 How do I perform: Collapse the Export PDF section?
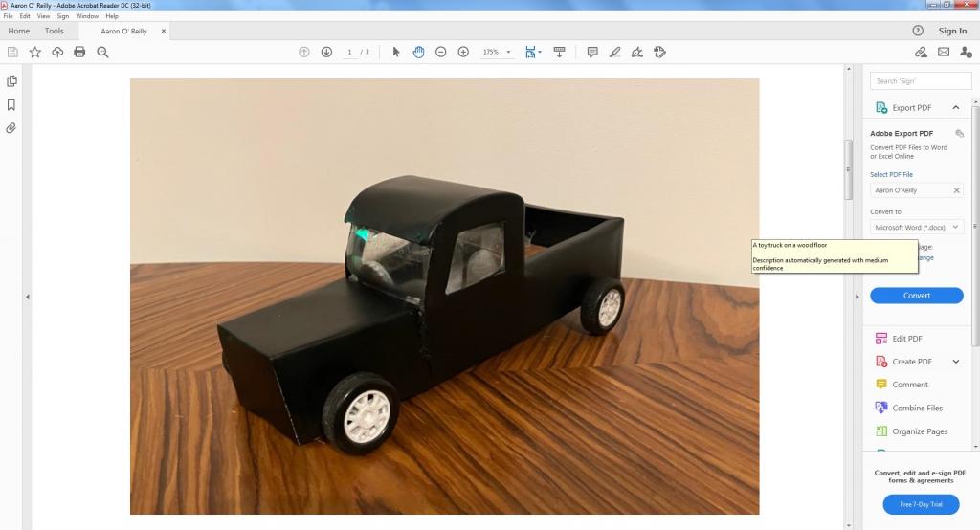click(956, 108)
